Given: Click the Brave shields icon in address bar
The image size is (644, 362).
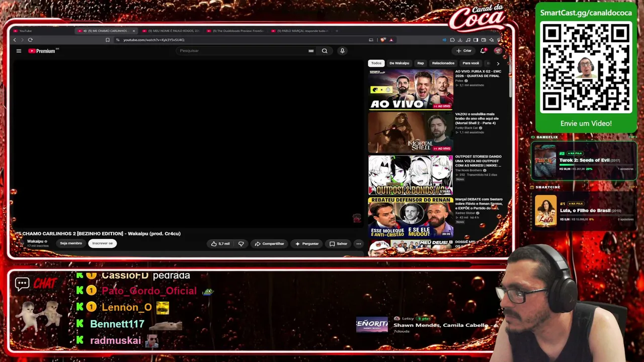Looking at the screenshot, I should point(383,40).
